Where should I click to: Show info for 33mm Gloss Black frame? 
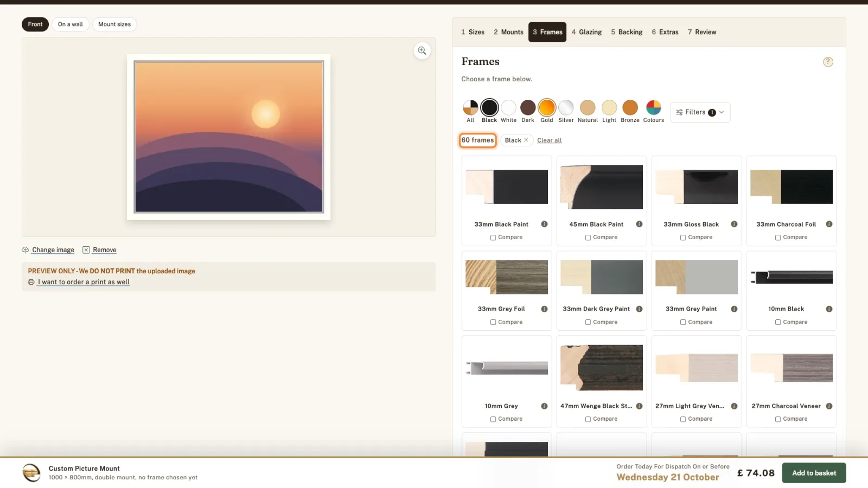point(734,224)
